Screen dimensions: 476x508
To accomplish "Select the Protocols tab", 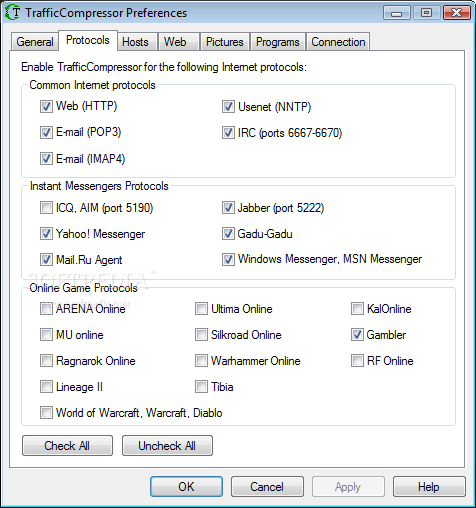I will (88, 40).
